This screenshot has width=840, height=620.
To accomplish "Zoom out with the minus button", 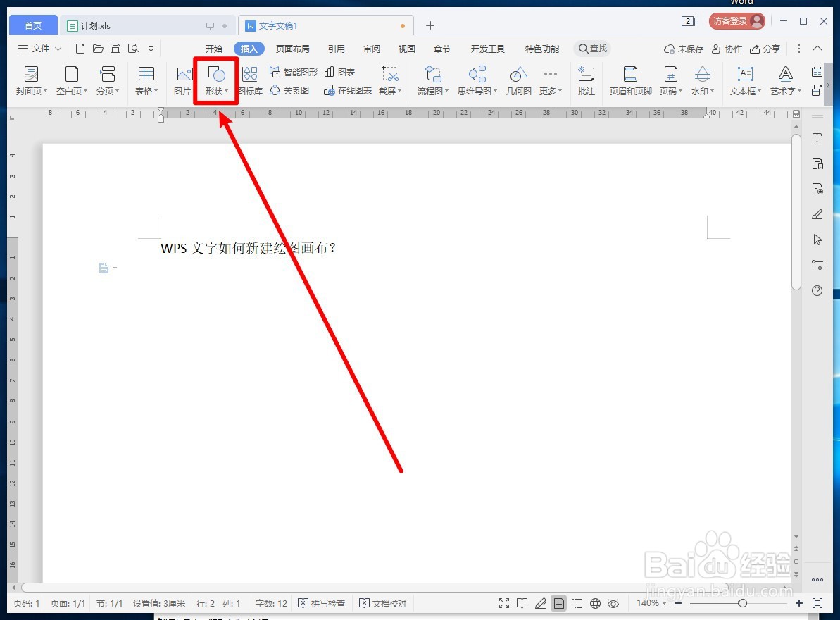I will click(678, 603).
